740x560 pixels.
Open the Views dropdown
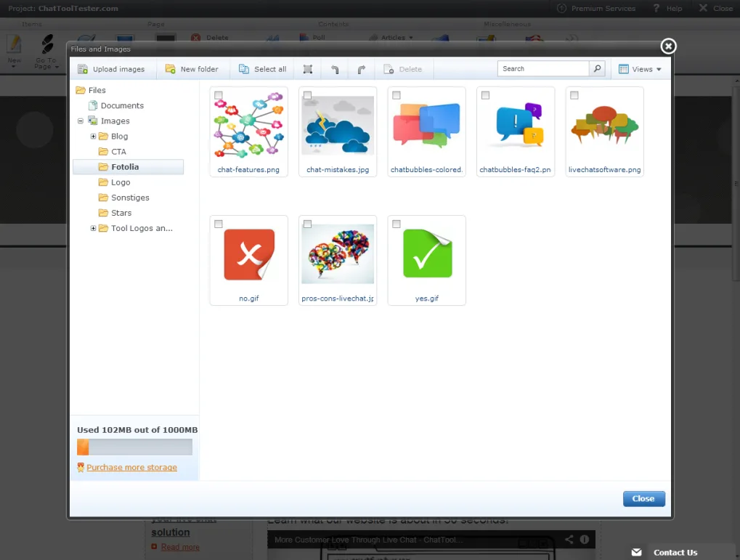tap(640, 69)
